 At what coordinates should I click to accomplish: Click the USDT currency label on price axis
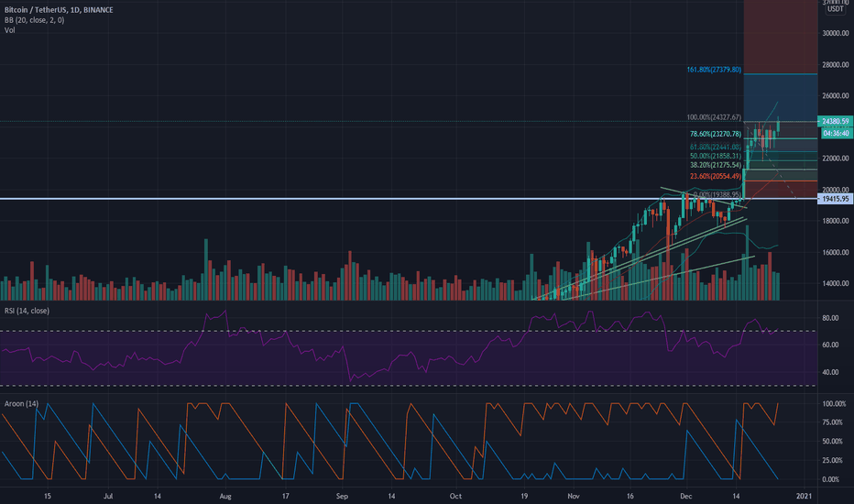[836, 9]
